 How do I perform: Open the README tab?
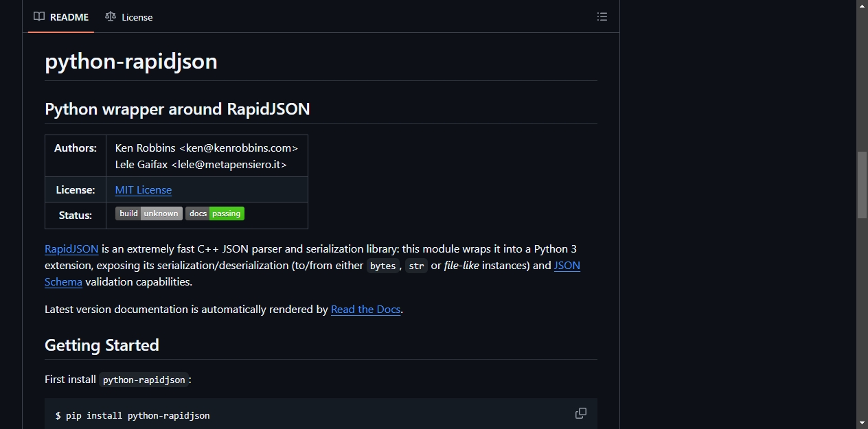click(x=61, y=17)
